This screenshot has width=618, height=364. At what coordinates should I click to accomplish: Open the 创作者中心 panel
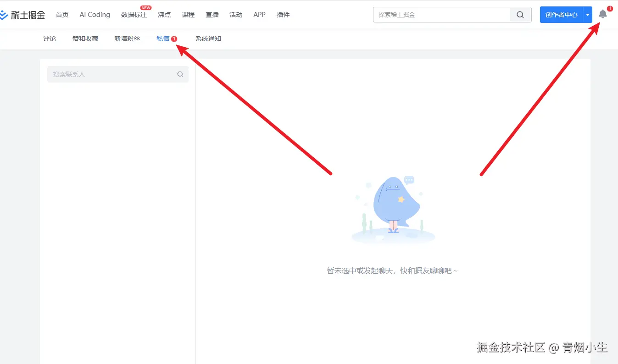(562, 14)
